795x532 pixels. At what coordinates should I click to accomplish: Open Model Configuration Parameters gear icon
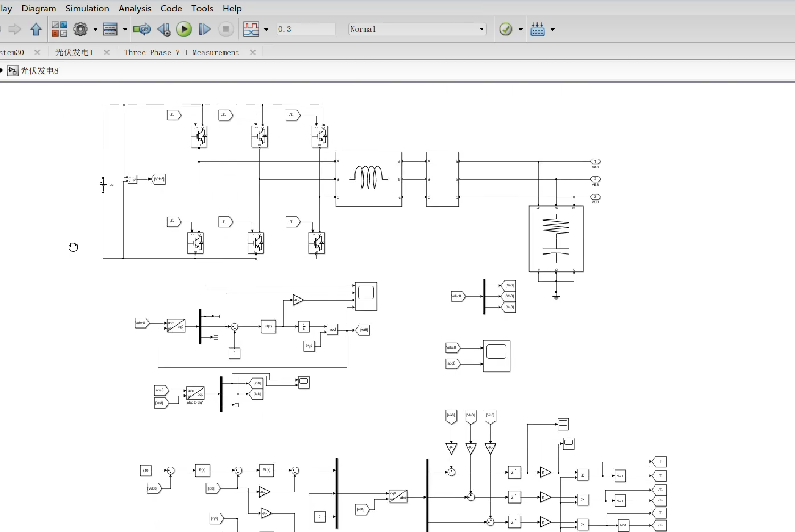pos(80,29)
